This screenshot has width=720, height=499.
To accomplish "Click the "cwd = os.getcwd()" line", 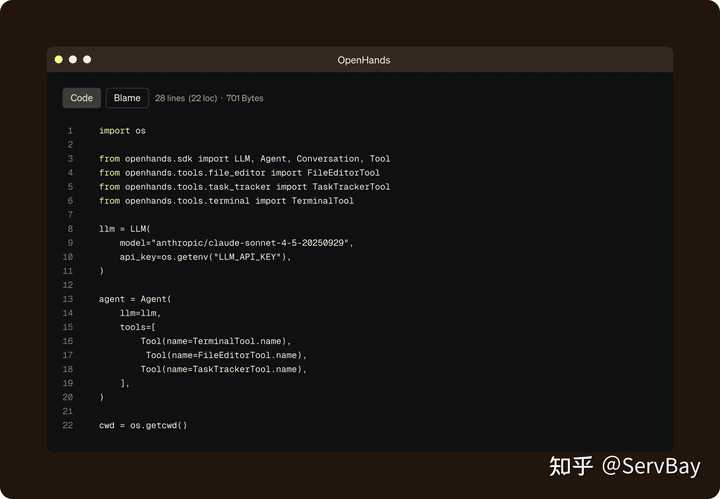I will pos(143,425).
